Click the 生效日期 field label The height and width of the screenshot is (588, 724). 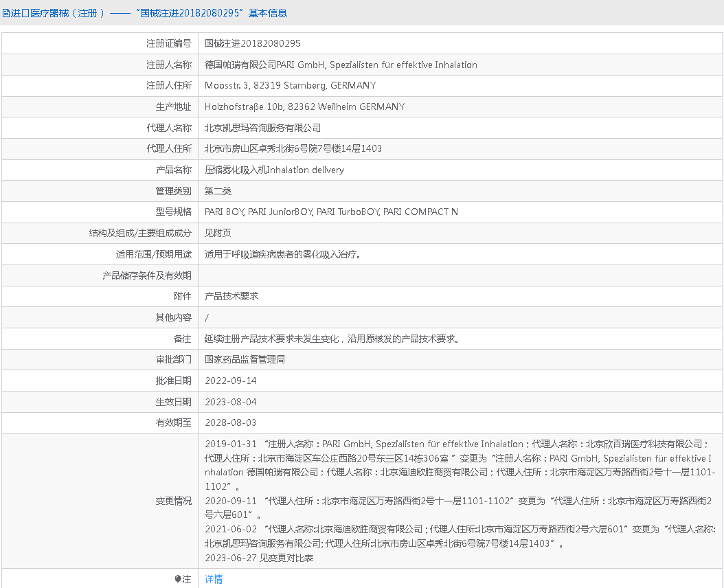[x=174, y=403]
